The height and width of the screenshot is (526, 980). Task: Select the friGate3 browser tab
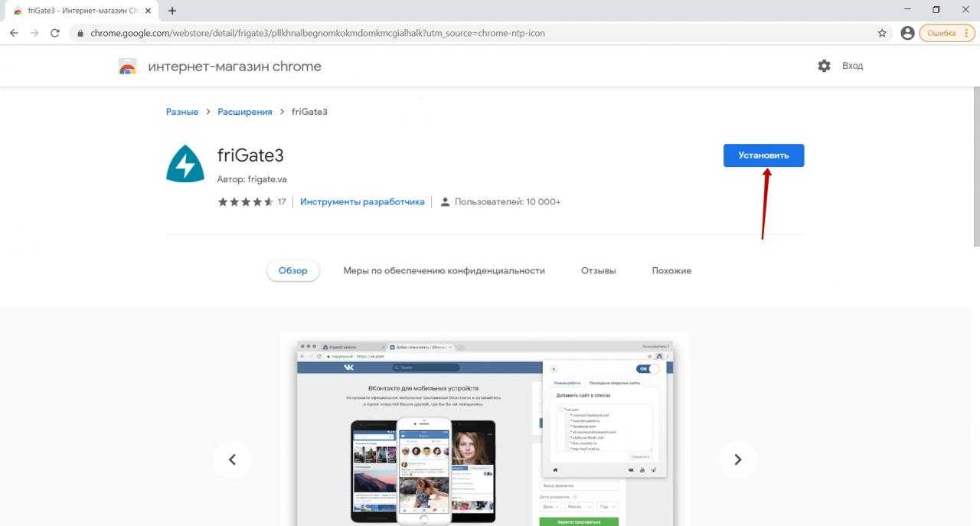click(x=81, y=11)
